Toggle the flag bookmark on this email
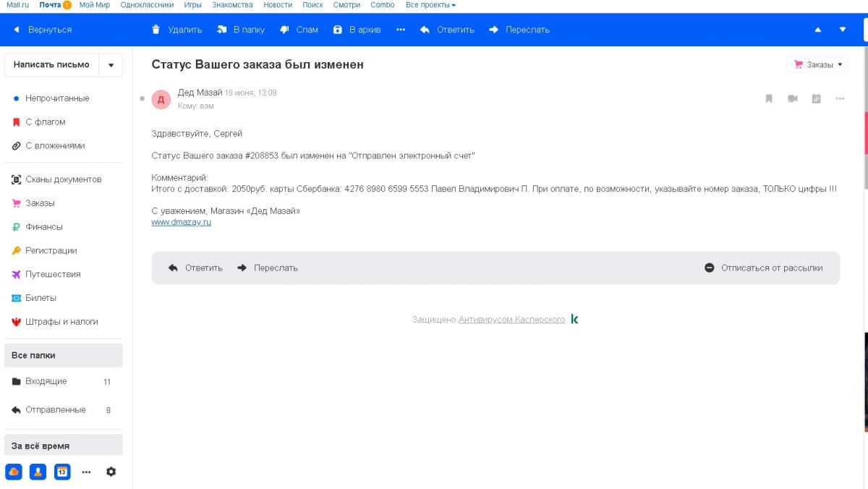The width and height of the screenshot is (868, 489). 769,98
